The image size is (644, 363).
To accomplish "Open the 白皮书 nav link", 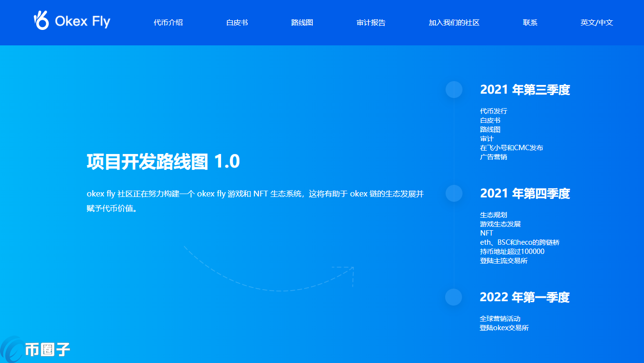I will (237, 23).
